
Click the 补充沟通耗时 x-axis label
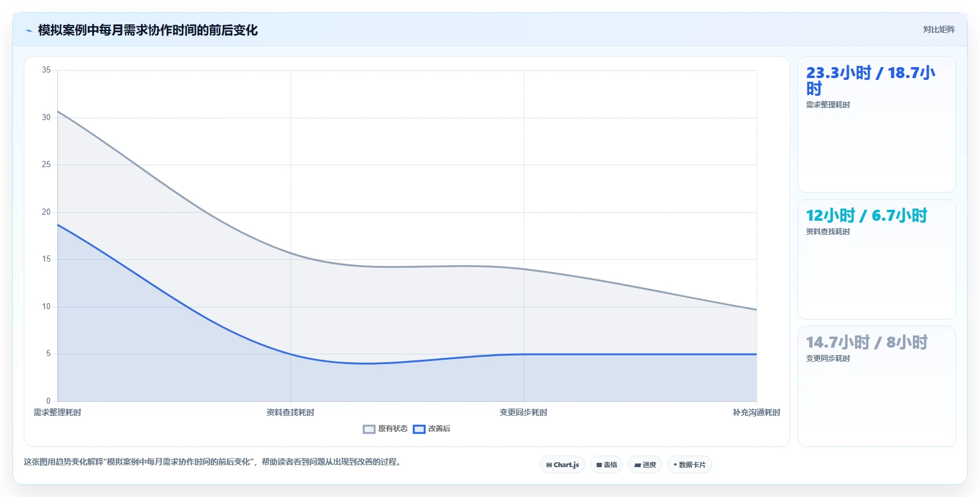coord(757,413)
